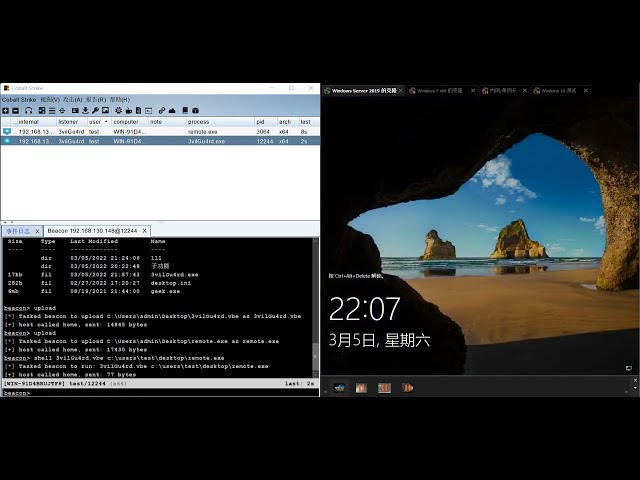640x480 pixels.
Task: Click the cube About icon in toolbar
Action: pos(196,111)
